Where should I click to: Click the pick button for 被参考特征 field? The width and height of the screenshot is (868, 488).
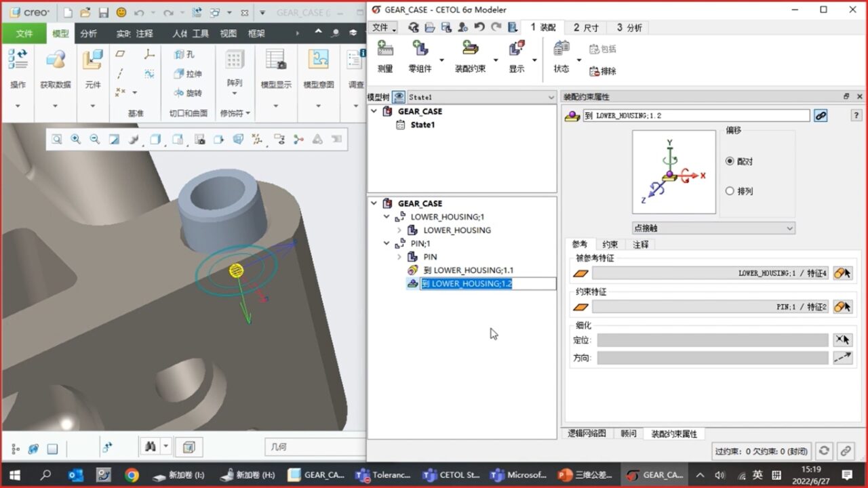pyautogui.click(x=842, y=273)
